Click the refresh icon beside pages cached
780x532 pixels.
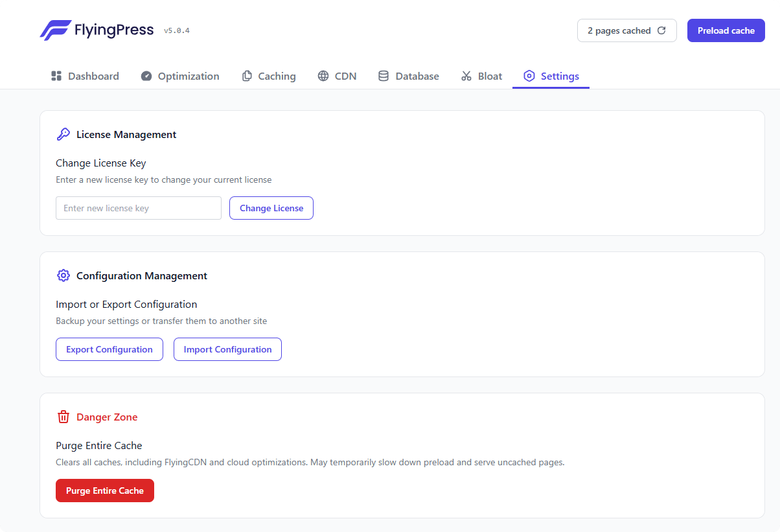click(x=661, y=30)
